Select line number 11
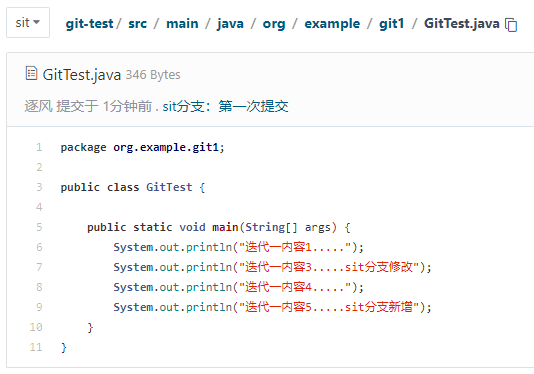Viewport: 534px width, 374px height. pos(36,347)
